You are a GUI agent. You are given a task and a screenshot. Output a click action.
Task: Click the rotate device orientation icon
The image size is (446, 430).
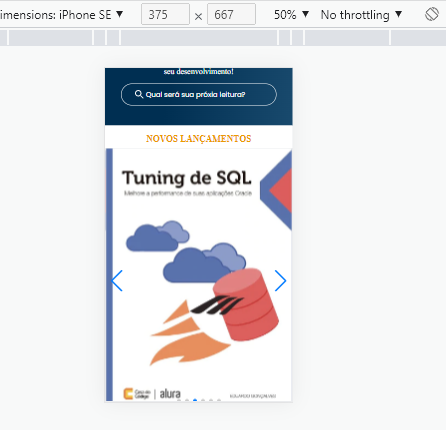coord(432,14)
